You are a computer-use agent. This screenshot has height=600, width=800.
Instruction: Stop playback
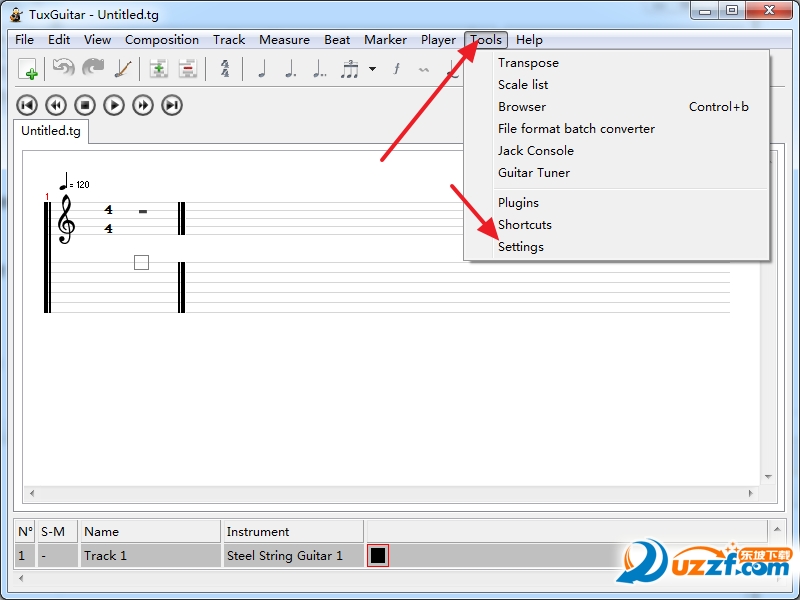tap(85, 106)
